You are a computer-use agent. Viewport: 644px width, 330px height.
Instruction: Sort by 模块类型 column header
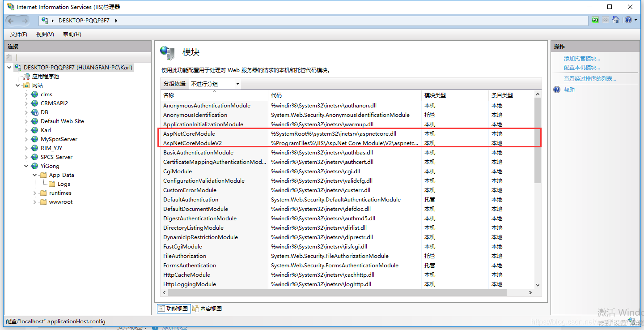(x=455, y=95)
